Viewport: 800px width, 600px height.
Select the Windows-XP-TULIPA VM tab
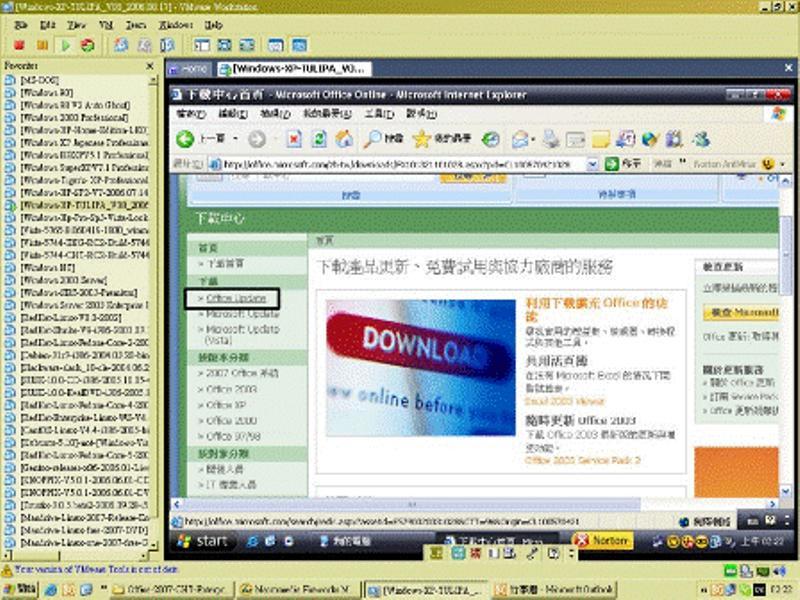293,69
